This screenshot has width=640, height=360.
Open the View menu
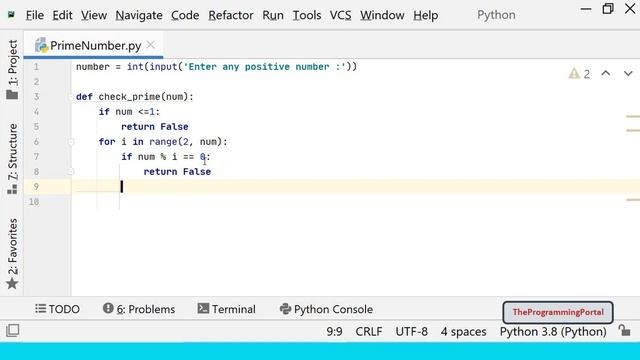click(94, 15)
